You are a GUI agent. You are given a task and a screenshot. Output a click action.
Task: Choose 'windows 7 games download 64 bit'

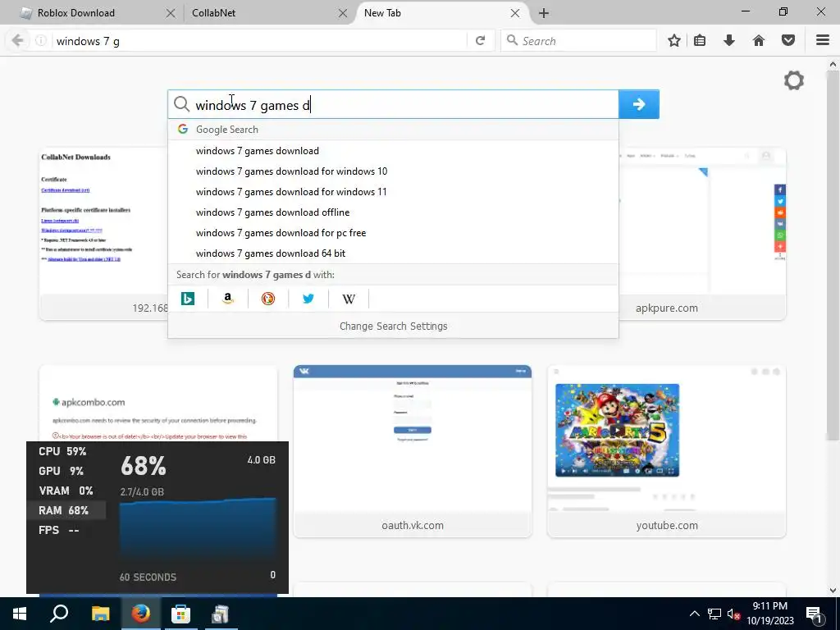(393, 253)
